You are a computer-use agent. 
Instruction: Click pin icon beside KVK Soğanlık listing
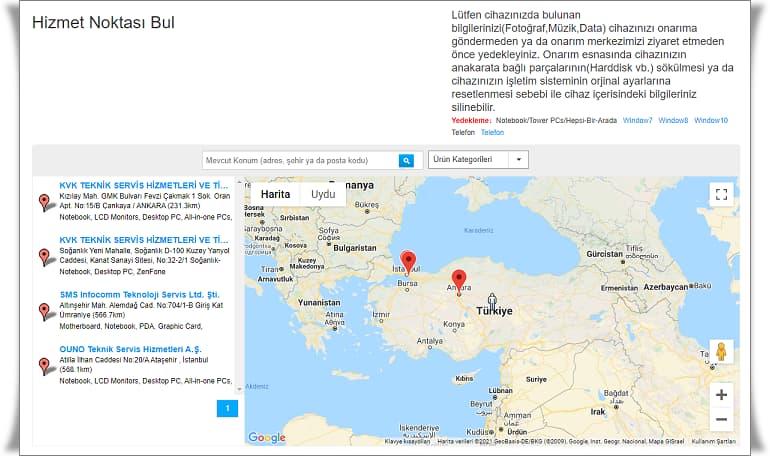[x=45, y=257]
